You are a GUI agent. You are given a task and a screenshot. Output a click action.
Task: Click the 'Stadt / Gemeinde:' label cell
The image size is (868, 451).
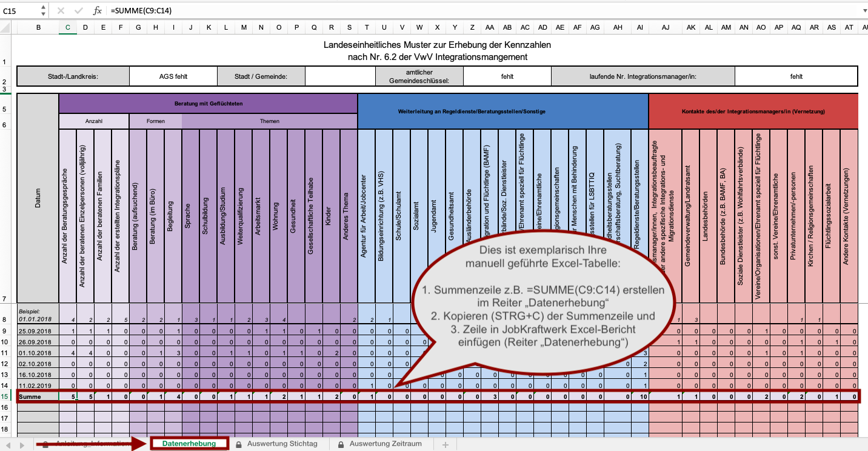click(261, 77)
